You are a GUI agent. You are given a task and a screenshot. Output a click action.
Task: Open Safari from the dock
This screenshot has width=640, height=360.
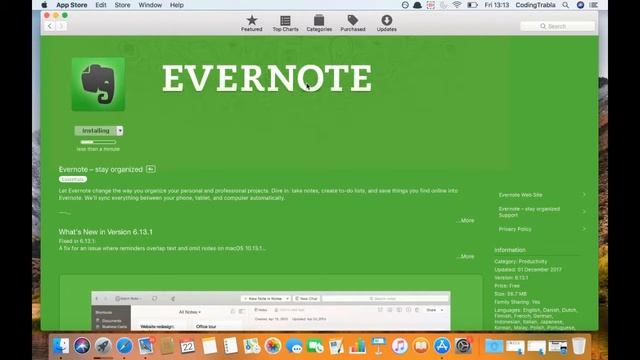[124, 346]
